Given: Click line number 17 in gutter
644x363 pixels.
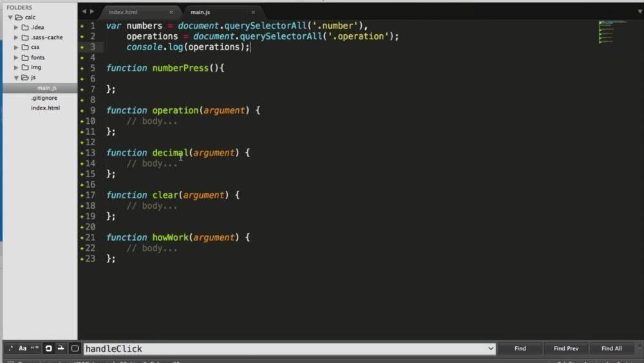Looking at the screenshot, I should pyautogui.click(x=90, y=195).
